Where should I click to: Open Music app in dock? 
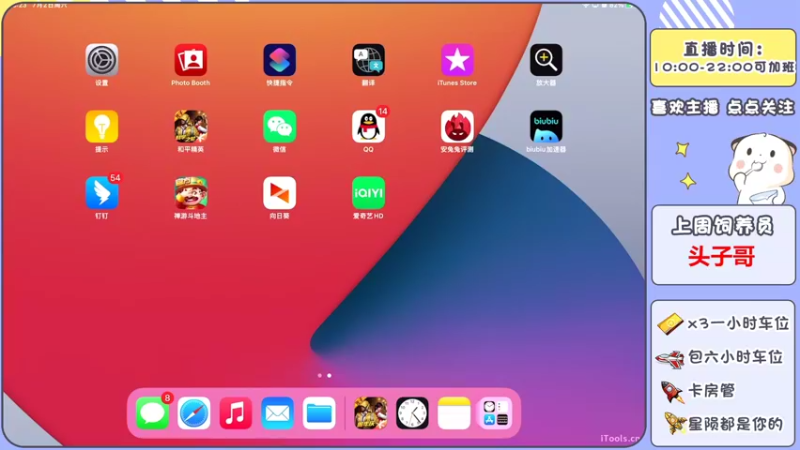point(235,413)
